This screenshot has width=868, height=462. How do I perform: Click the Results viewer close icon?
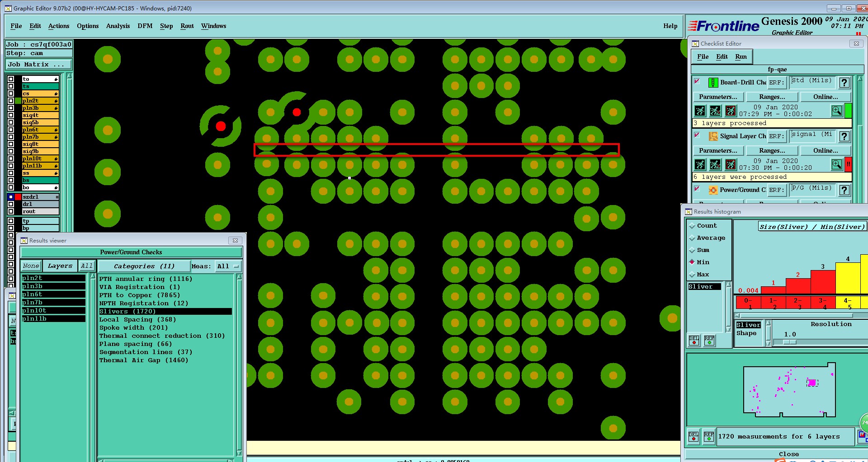pos(235,241)
